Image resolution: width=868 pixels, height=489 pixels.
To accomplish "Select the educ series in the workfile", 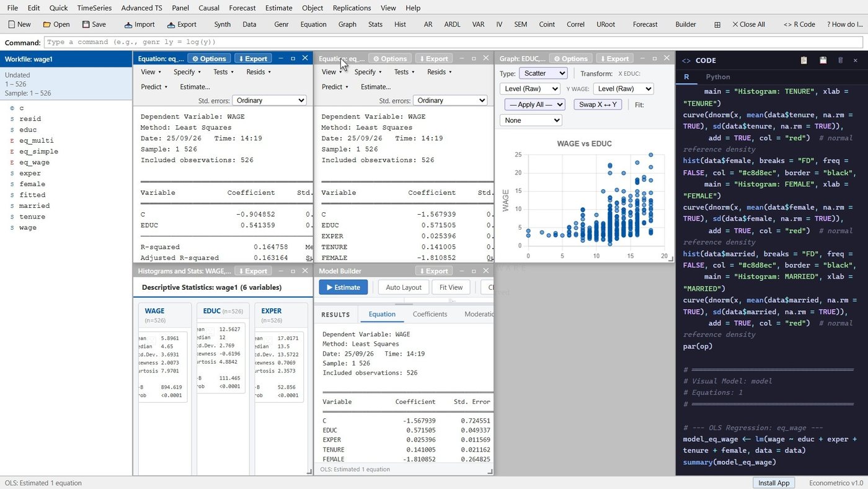I will [x=28, y=130].
